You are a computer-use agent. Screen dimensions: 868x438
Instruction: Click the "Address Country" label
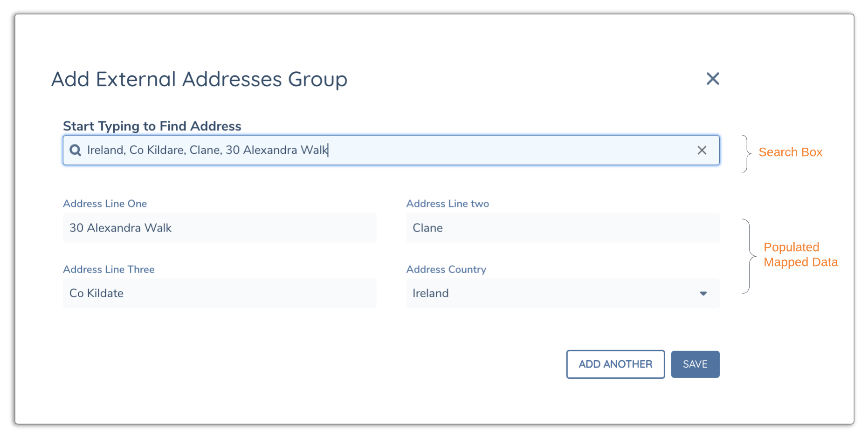446,269
